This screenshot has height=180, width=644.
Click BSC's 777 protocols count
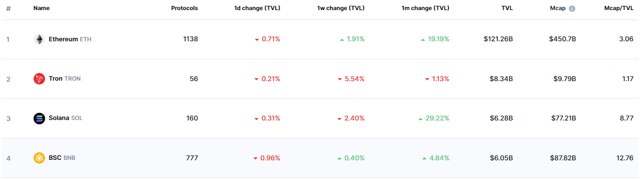pos(192,158)
